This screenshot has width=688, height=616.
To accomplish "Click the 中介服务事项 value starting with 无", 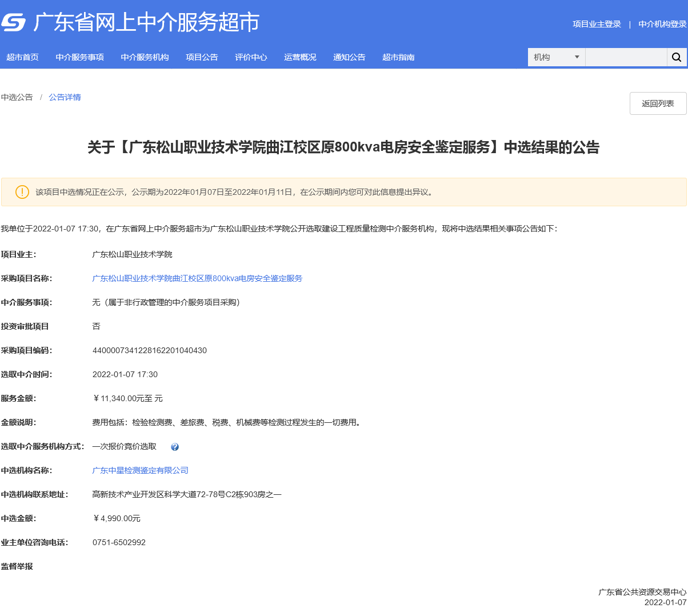I will pyautogui.click(x=166, y=302).
